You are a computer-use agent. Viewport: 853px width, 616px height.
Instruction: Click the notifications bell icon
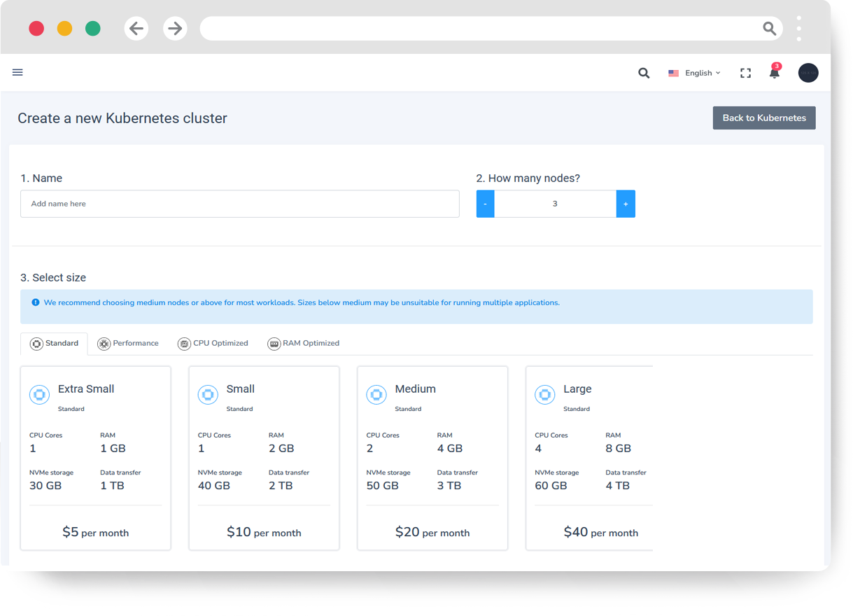[774, 73]
